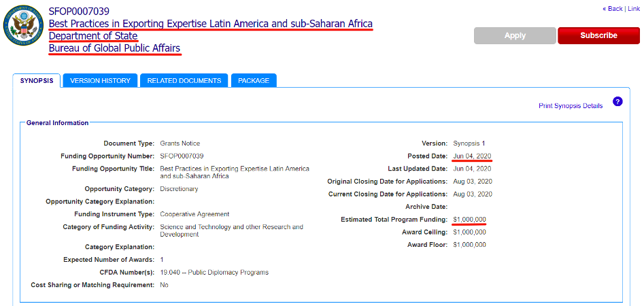Screen dimensions: 644x306
Task: Click Science and Technology category value
Action: 232,231
